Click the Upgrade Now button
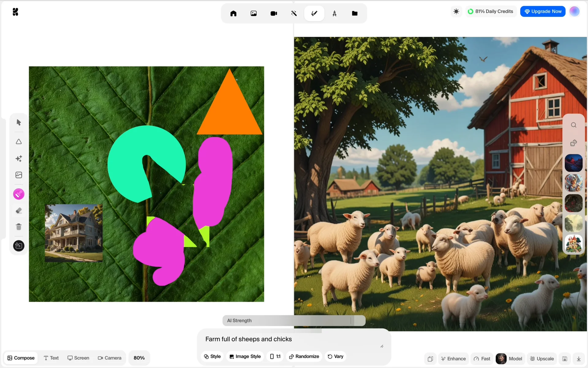The width and height of the screenshot is (588, 368). (x=543, y=12)
